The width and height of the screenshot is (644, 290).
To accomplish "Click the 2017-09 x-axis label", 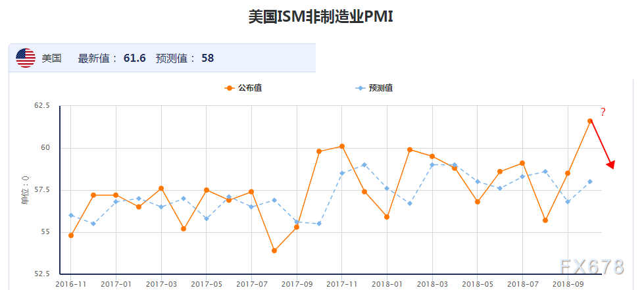I will tap(297, 284).
